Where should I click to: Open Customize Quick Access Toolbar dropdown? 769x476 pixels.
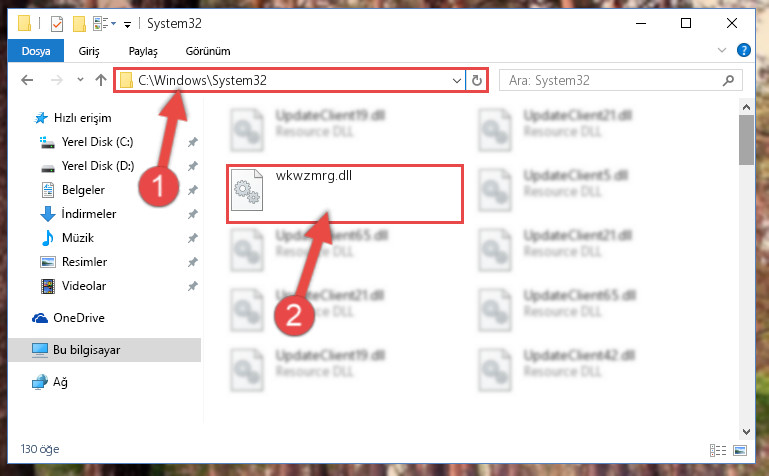click(127, 25)
